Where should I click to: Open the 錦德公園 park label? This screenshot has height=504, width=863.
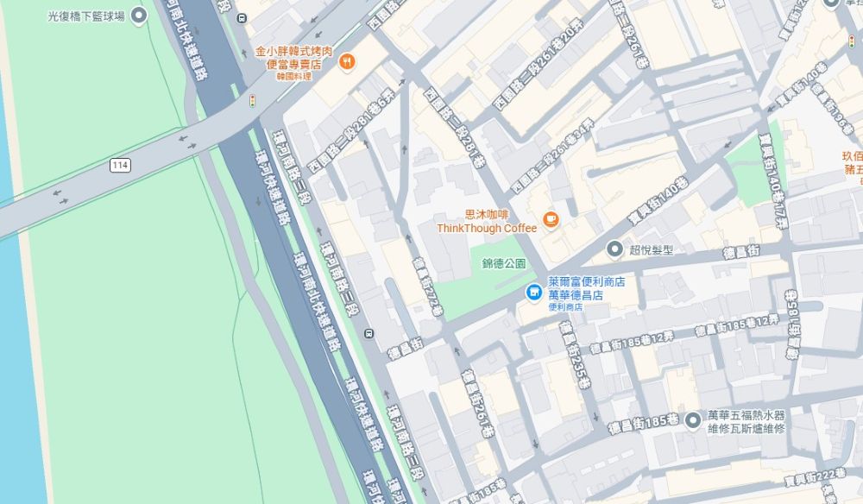pos(504,263)
